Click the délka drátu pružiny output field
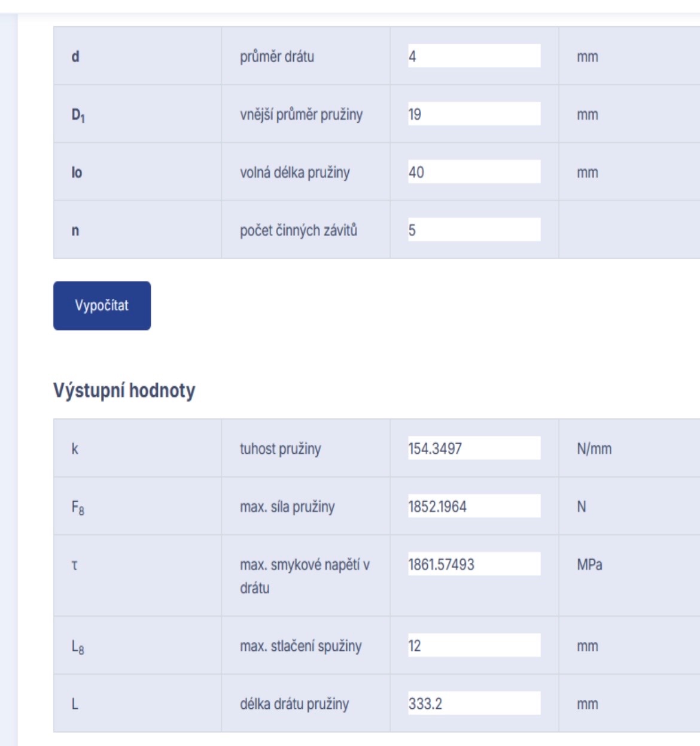The width and height of the screenshot is (700, 746). [474, 703]
